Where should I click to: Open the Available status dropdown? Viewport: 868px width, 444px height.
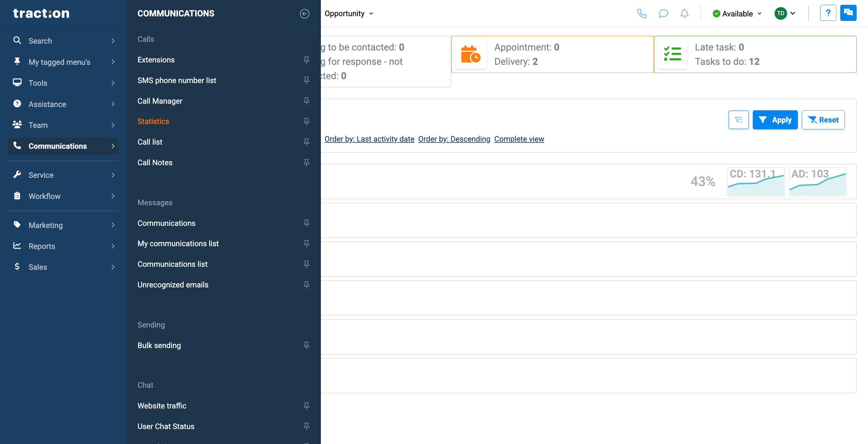click(x=737, y=13)
